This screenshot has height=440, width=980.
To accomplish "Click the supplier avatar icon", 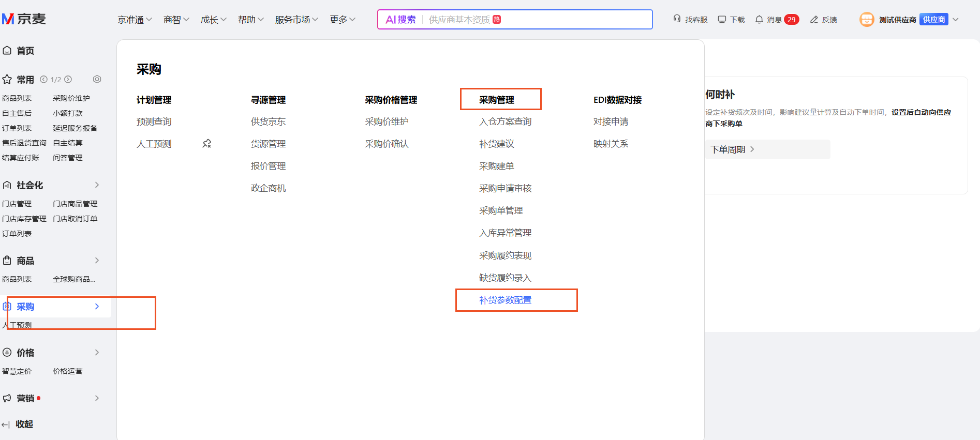I will point(867,20).
